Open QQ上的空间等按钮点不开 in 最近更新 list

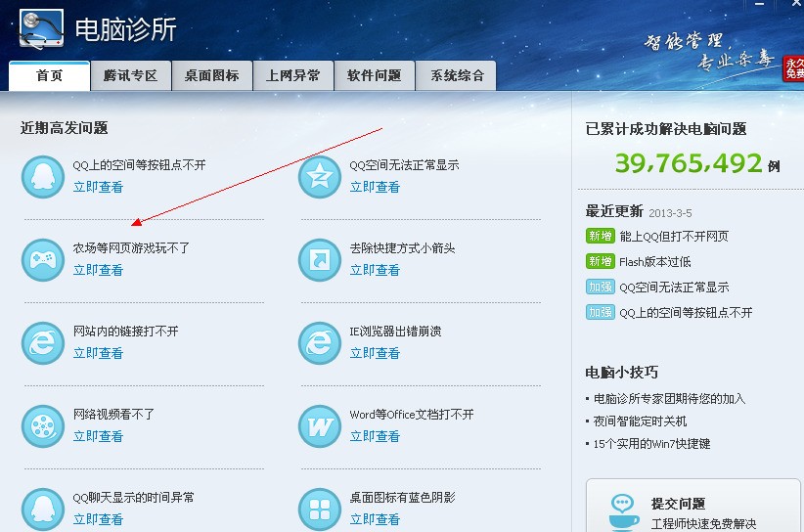tap(686, 313)
